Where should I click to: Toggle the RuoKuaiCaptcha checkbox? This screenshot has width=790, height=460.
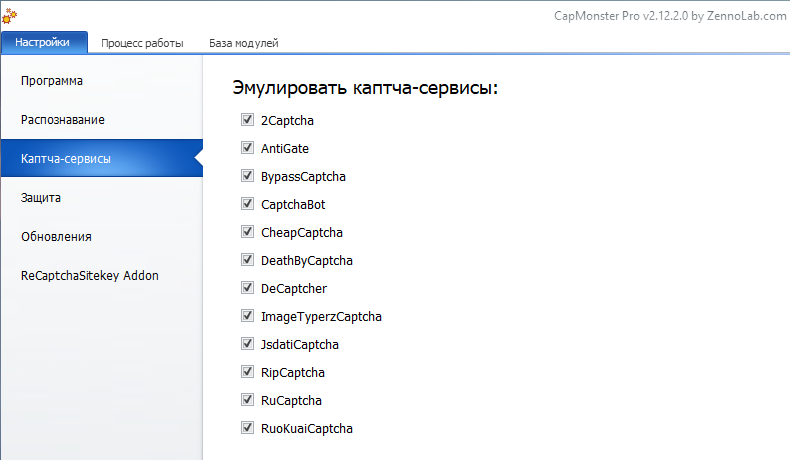[x=247, y=428]
